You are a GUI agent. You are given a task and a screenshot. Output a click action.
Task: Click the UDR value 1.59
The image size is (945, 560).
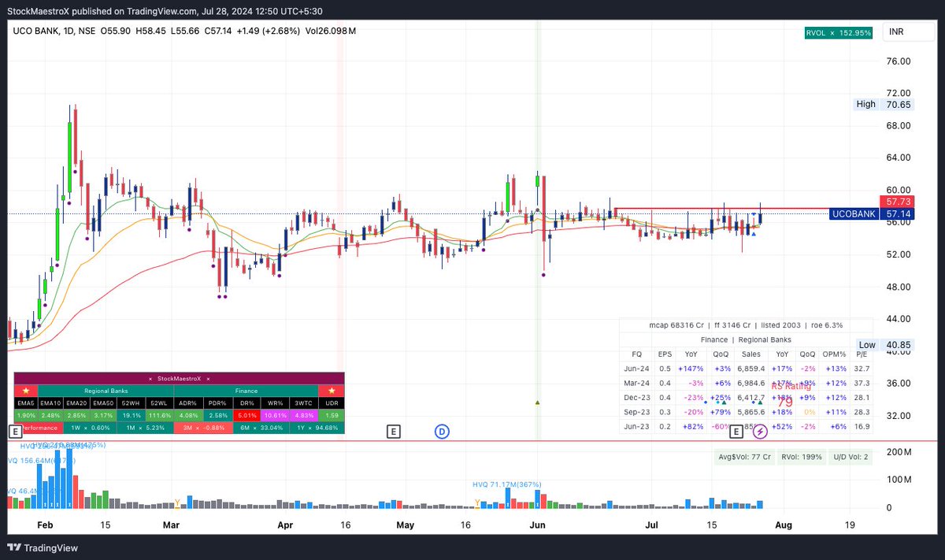331,414
